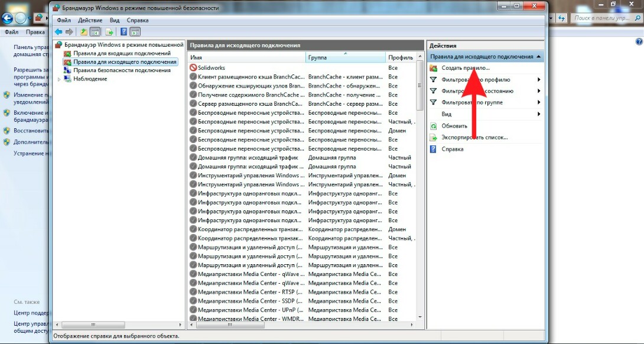This screenshot has height=344, width=644.
Task: Click Экспортировать список... action
Action: pyautogui.click(x=474, y=138)
